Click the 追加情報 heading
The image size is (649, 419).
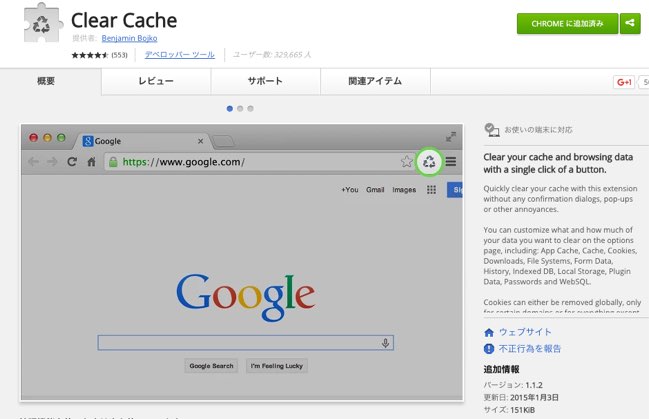[x=501, y=369]
